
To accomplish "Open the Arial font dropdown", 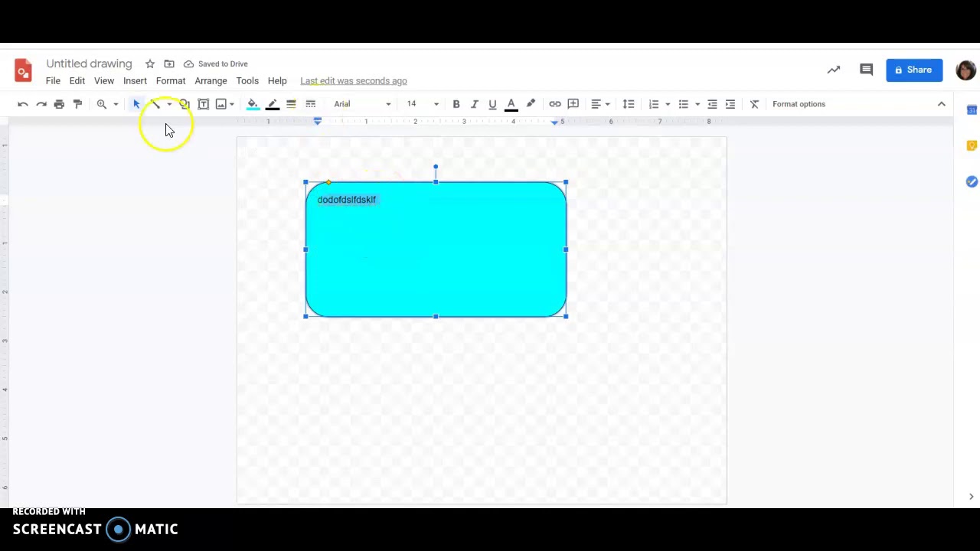I will coord(362,104).
